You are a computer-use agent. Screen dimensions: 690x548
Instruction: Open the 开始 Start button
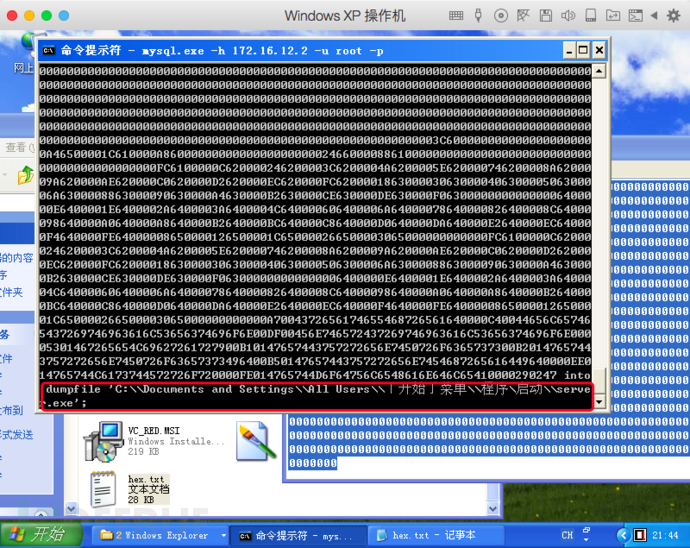click(41, 535)
